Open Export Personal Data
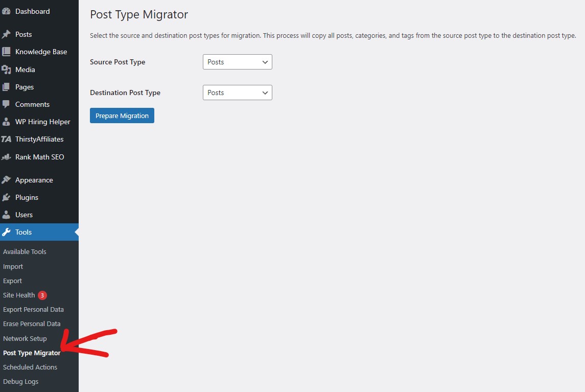This screenshot has height=392, width=585. pyautogui.click(x=33, y=309)
